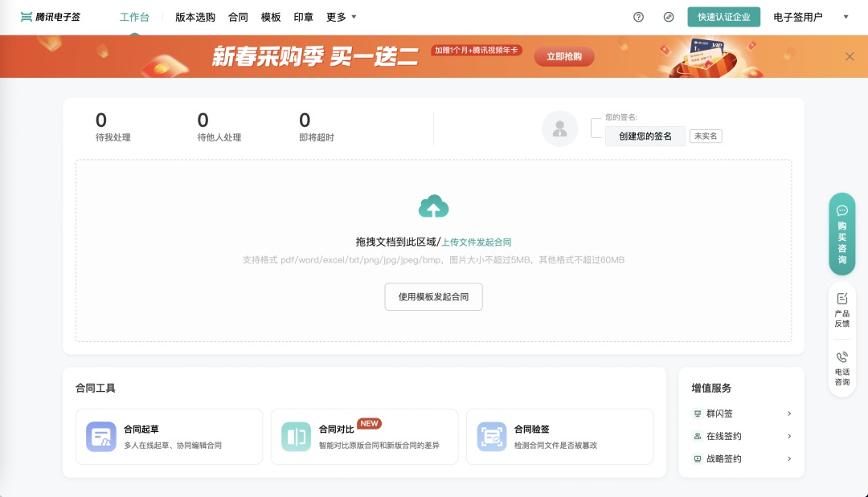The width and height of the screenshot is (868, 497).
Task: Click the 快速认证企业 button
Action: (723, 17)
